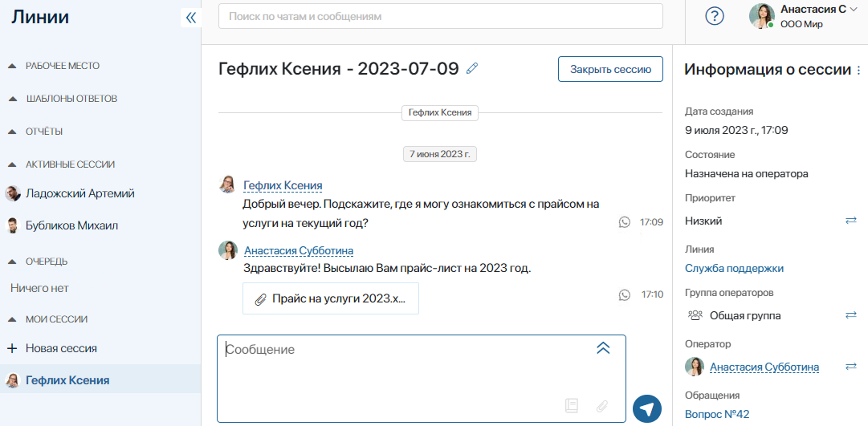The image size is (868, 426).
Task: Open Вопрос №42 request link
Action: (x=717, y=414)
